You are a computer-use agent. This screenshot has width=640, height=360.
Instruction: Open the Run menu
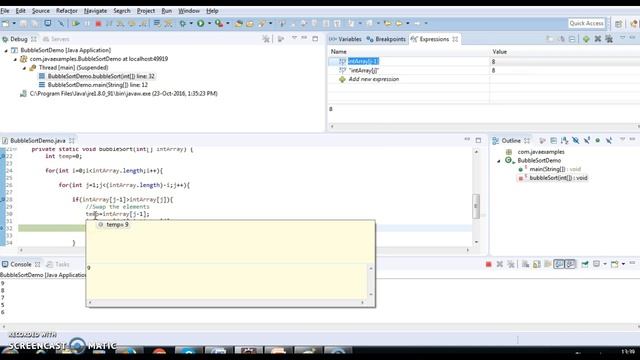tap(167, 11)
